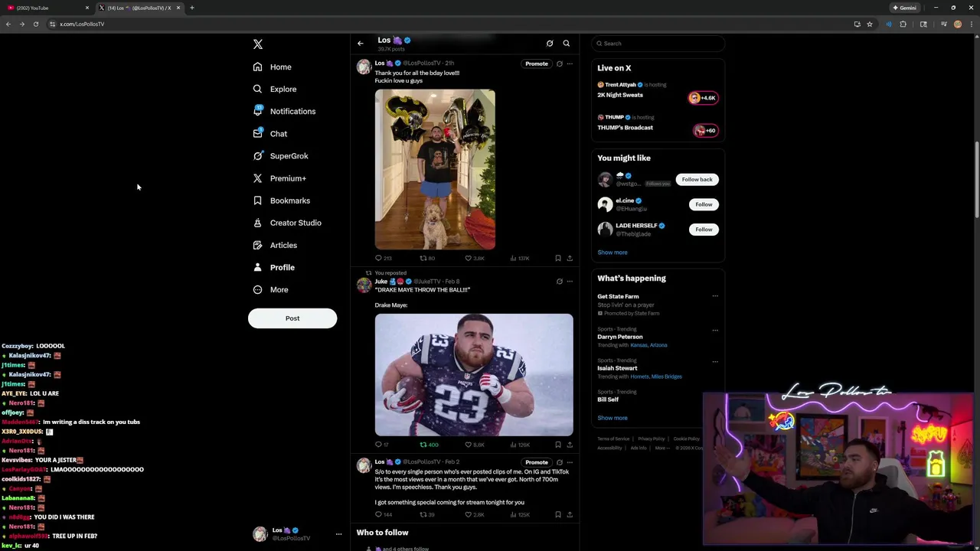Open the birthday balloons photo
The width and height of the screenshot is (980, 551).
[435, 169]
